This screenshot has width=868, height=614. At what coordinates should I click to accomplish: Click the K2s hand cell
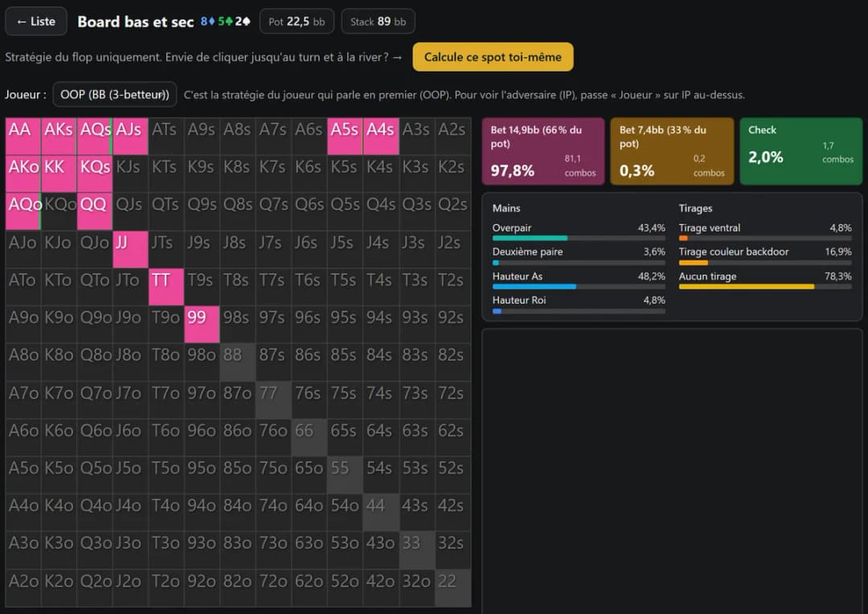452,174
